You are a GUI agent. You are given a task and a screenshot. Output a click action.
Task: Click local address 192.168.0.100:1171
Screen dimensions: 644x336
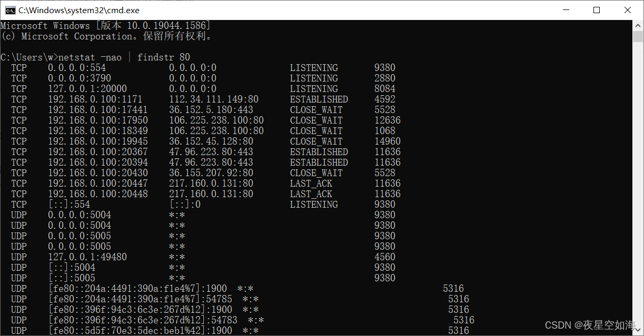95,99
